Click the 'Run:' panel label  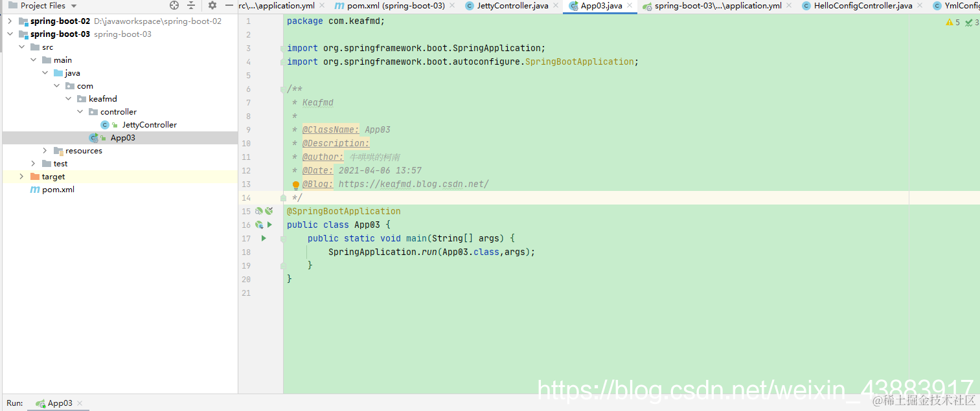(x=15, y=403)
